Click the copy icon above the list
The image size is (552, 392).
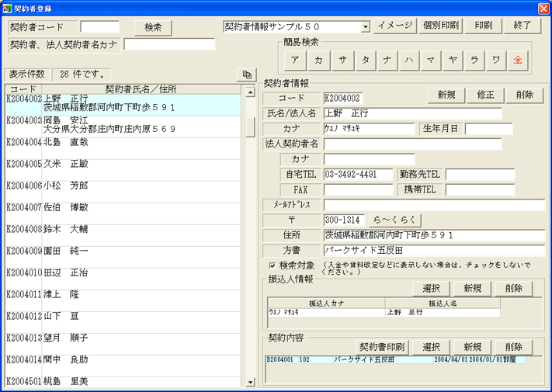tap(247, 75)
